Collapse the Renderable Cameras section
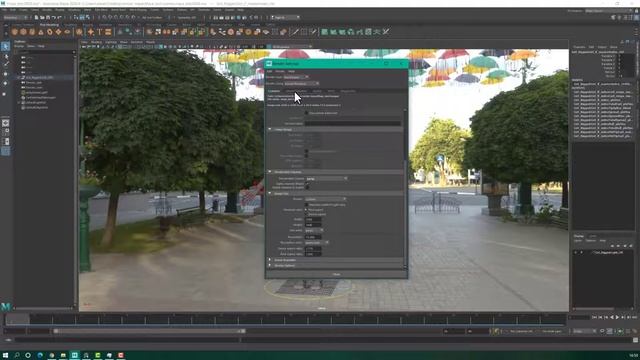The height and width of the screenshot is (360, 640). [269, 172]
